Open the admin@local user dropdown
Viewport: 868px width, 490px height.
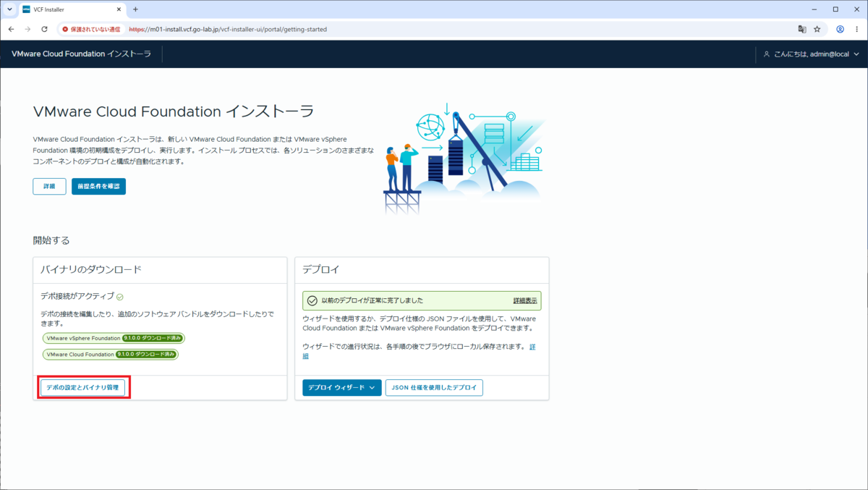(812, 54)
